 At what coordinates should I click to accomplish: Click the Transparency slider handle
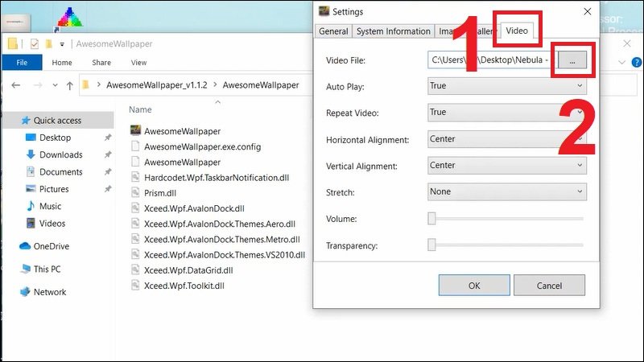(432, 245)
